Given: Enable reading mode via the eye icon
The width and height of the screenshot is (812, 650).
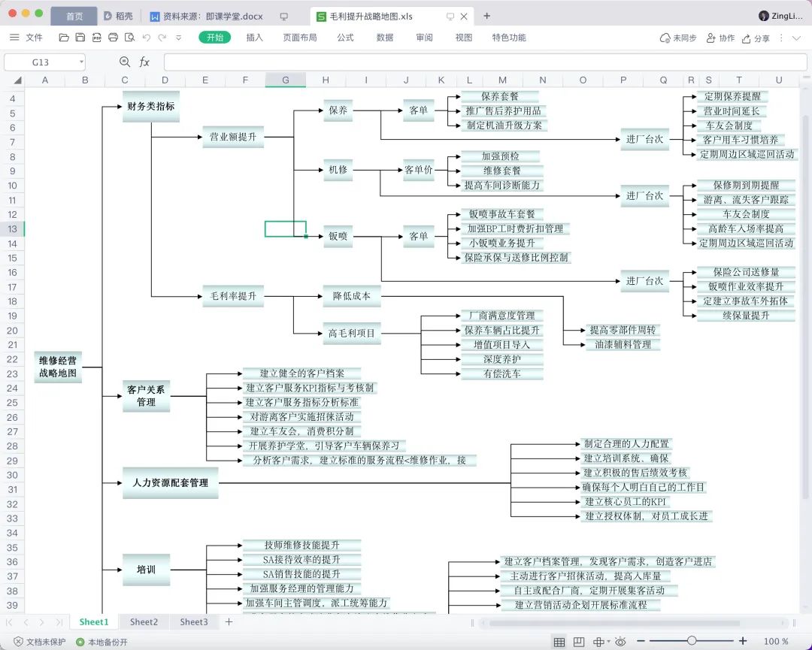Looking at the screenshot, I should click(x=620, y=640).
